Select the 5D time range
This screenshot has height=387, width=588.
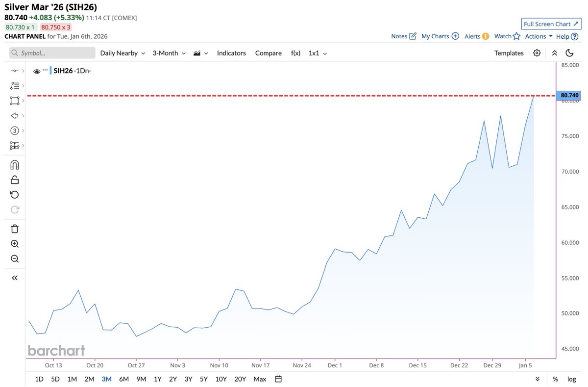click(x=56, y=379)
